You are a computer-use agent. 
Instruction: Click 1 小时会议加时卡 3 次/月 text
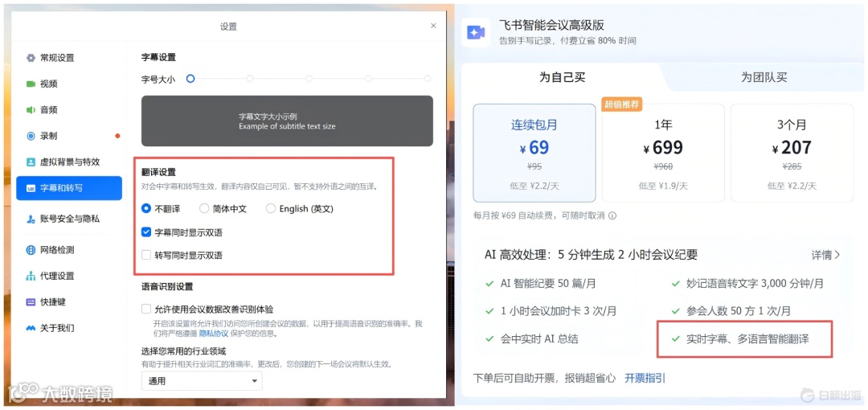click(x=559, y=311)
